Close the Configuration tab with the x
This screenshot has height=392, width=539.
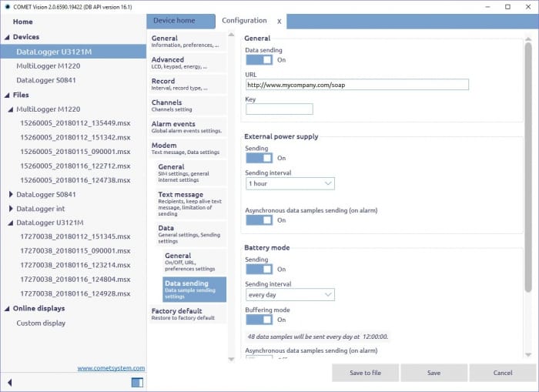[279, 21]
